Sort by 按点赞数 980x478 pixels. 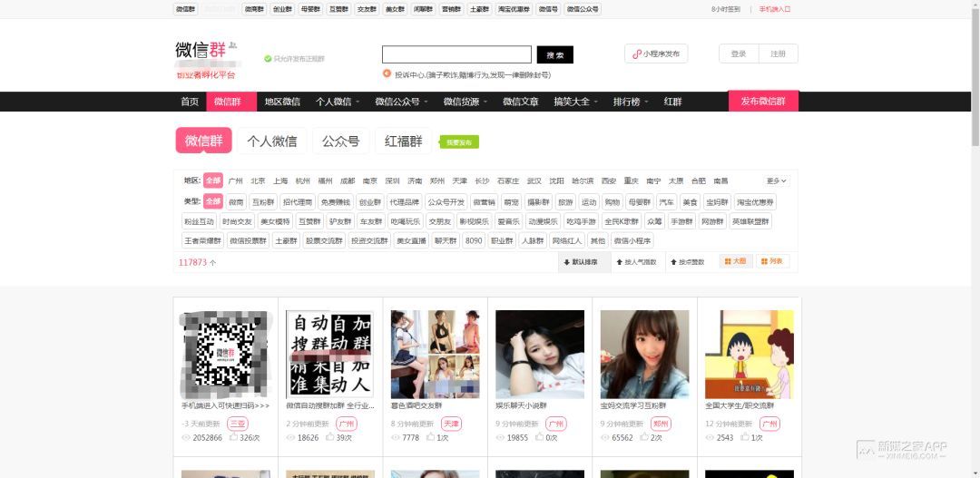pyautogui.click(x=688, y=262)
